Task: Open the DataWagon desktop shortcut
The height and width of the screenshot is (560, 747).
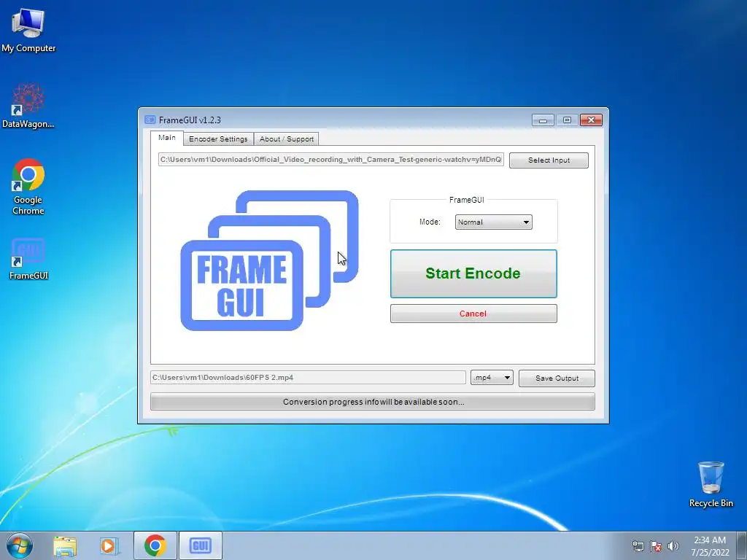Action: [28, 106]
